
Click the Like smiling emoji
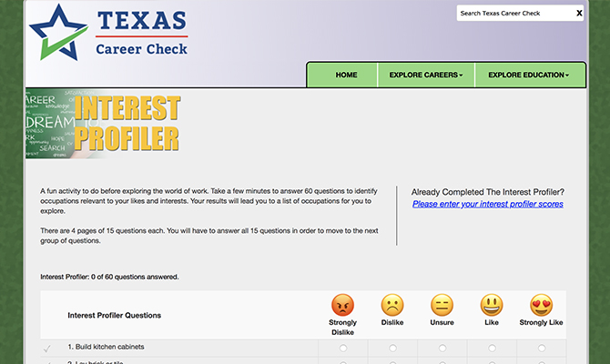(x=492, y=305)
